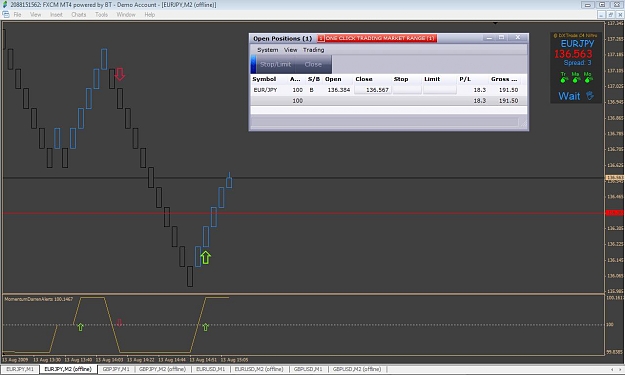Image resolution: width=625 pixels, height=375 pixels.
Task: Switch to the GBPJPY,M2 (offline) tab
Action: 162,369
